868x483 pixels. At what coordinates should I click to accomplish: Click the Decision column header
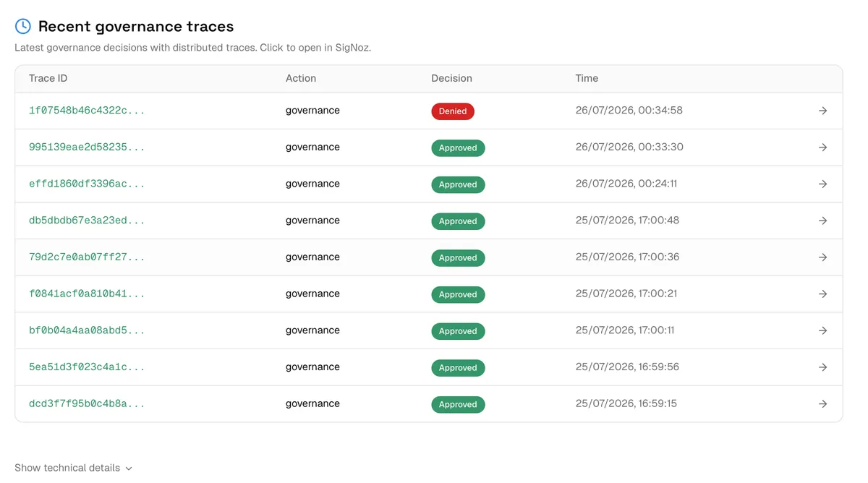coord(451,78)
